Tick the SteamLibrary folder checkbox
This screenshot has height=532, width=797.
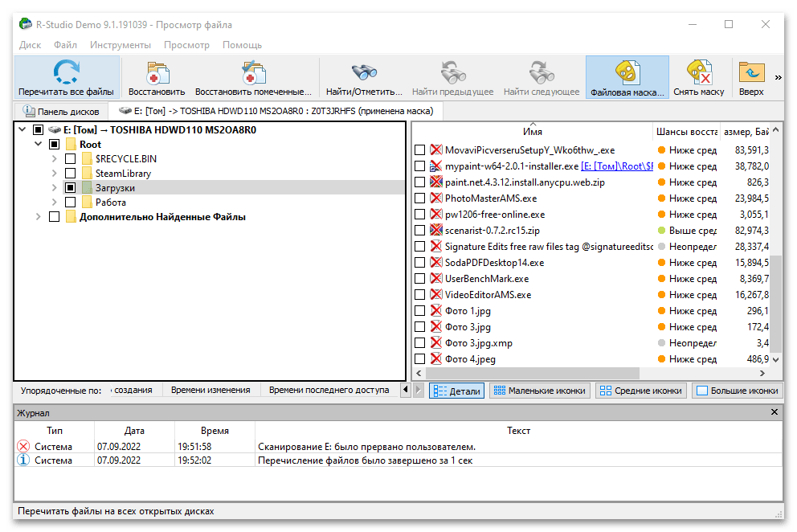point(70,174)
